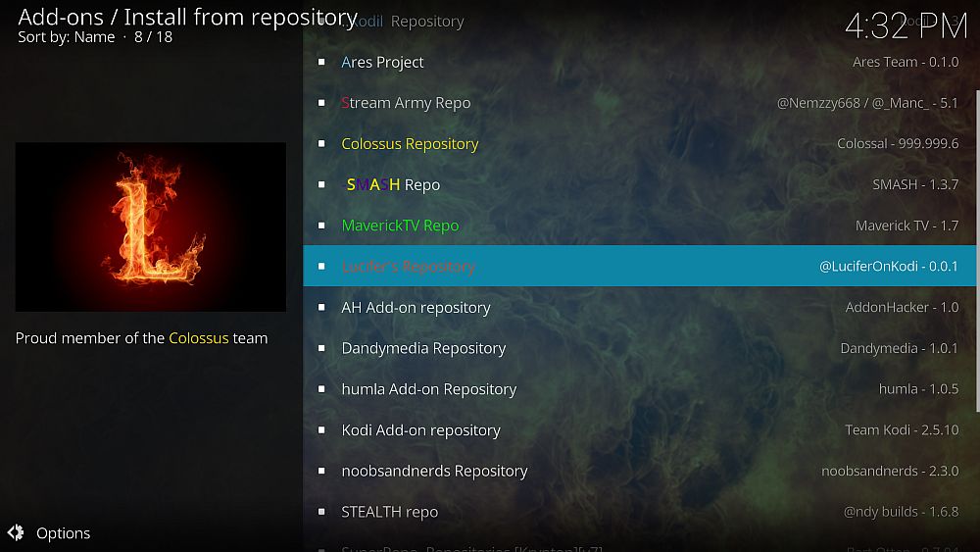
Task: Open Ares Project repository
Action: [639, 62]
